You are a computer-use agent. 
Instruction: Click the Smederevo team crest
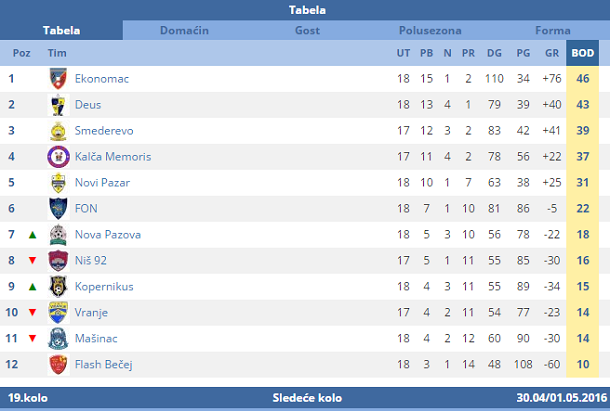[x=58, y=131]
